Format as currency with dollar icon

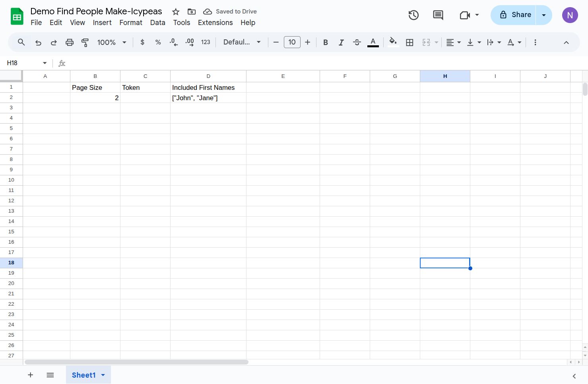[142, 42]
